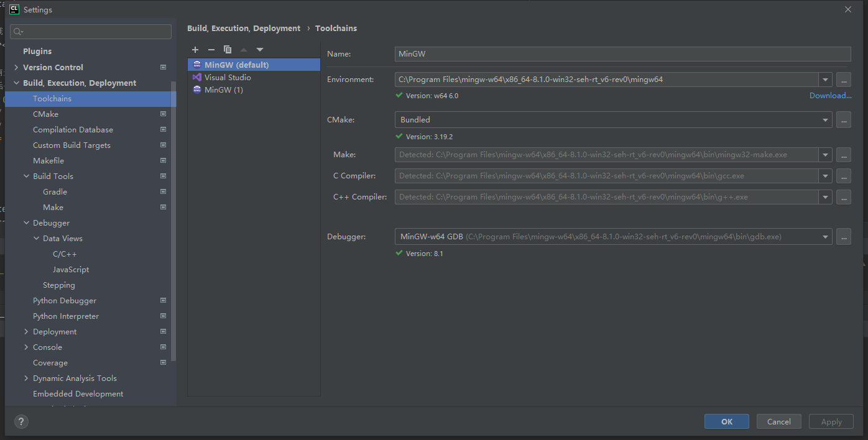This screenshot has height=440, width=868.
Task: Browse for C++ Compiler with ellipsis button
Action: pyautogui.click(x=843, y=197)
